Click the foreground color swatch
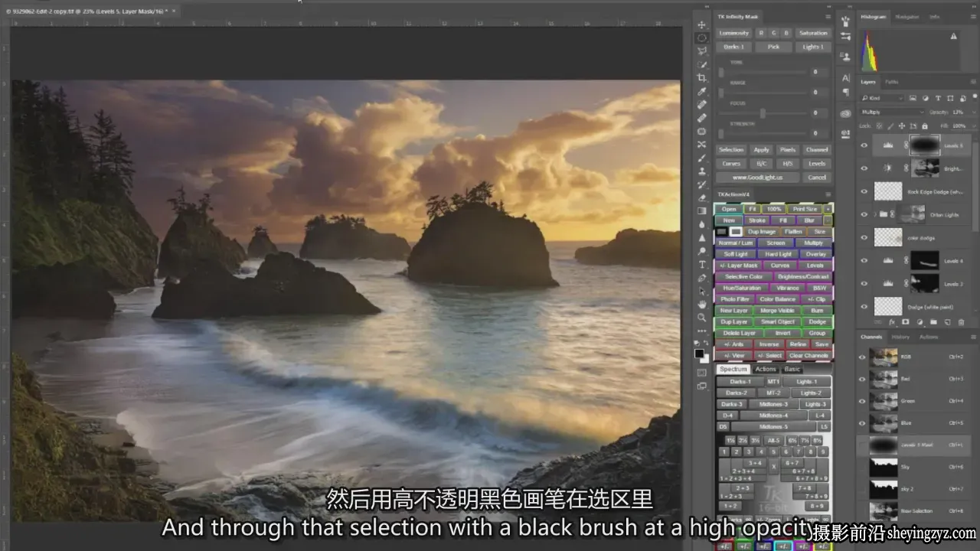Viewport: 980px width, 551px height. [x=699, y=354]
